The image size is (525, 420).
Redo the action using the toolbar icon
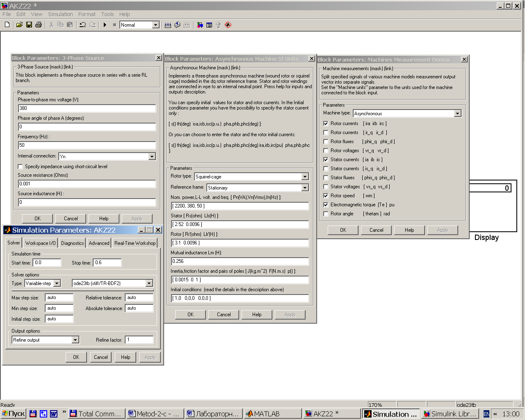tap(92, 25)
